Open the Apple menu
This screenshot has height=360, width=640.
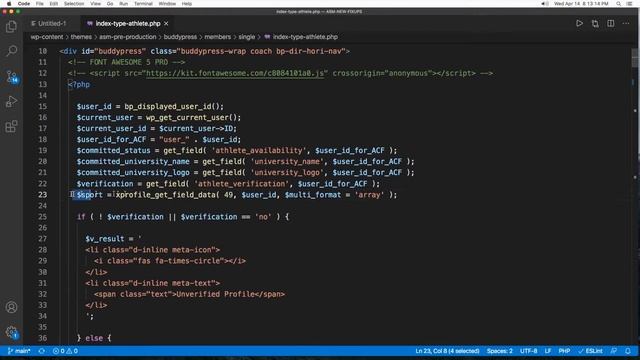(9, 4)
